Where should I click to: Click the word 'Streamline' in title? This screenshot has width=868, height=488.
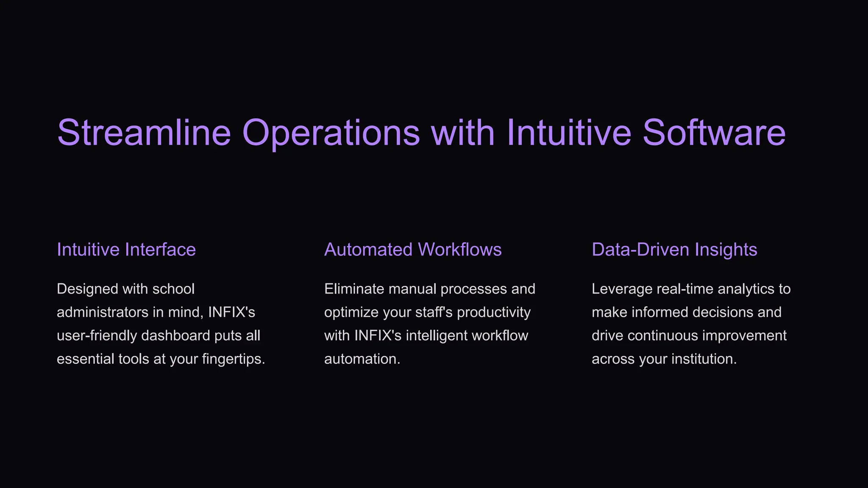pos(144,133)
